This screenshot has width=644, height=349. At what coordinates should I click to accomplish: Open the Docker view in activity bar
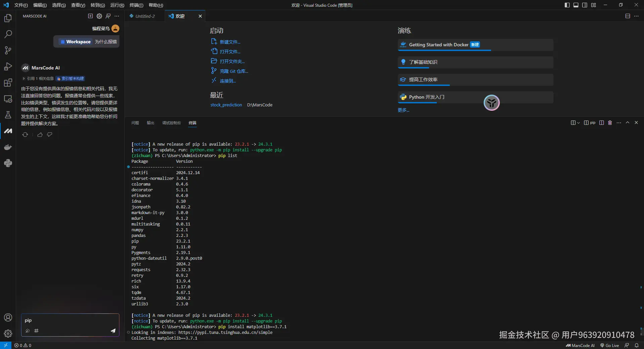[8, 147]
